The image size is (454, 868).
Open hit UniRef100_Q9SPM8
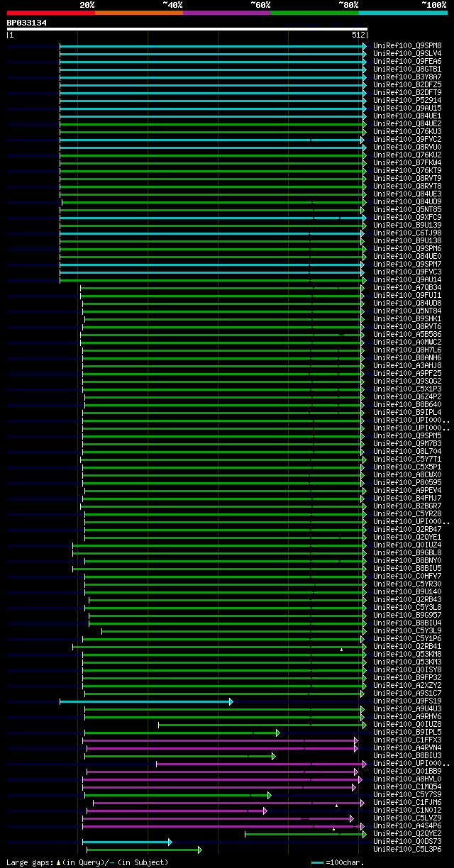tap(407, 45)
